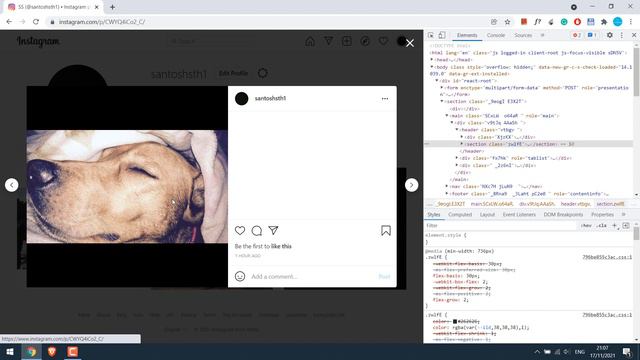Like the post with the heart icon

coord(240,231)
